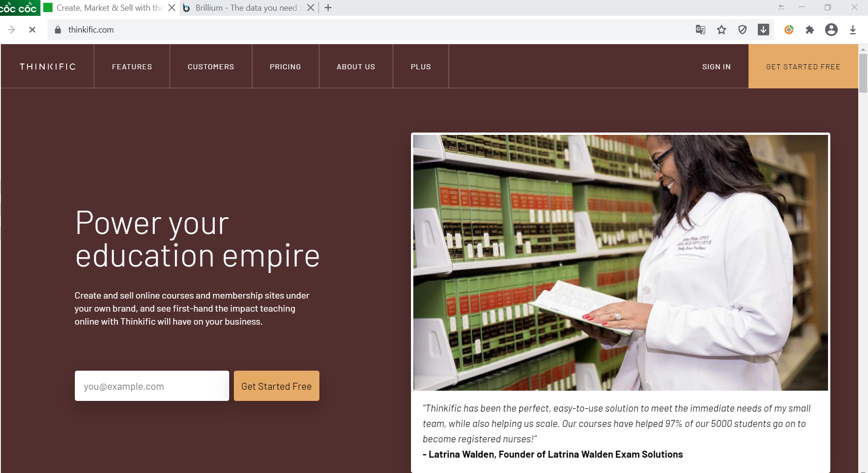This screenshot has width=868, height=473.
Task: Click the Thinkific logo in header
Action: (47, 67)
